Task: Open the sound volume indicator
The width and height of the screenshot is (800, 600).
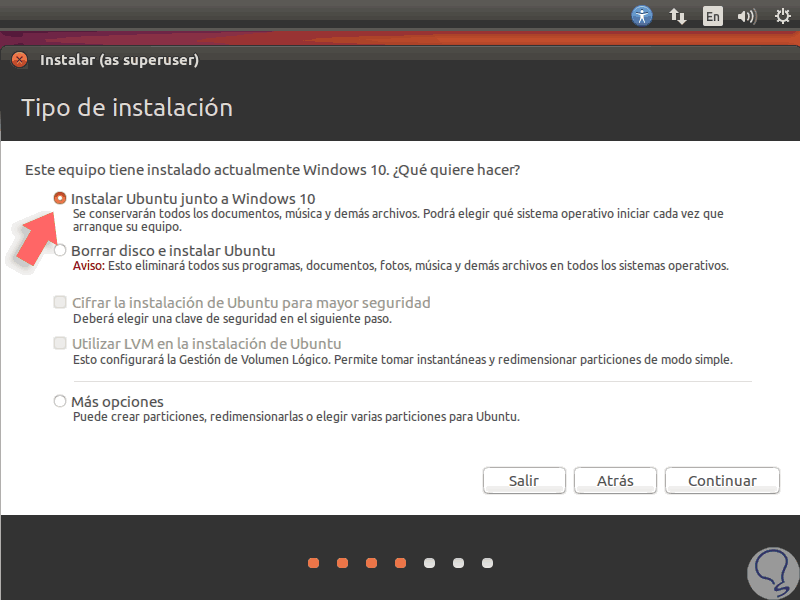Action: click(x=747, y=16)
